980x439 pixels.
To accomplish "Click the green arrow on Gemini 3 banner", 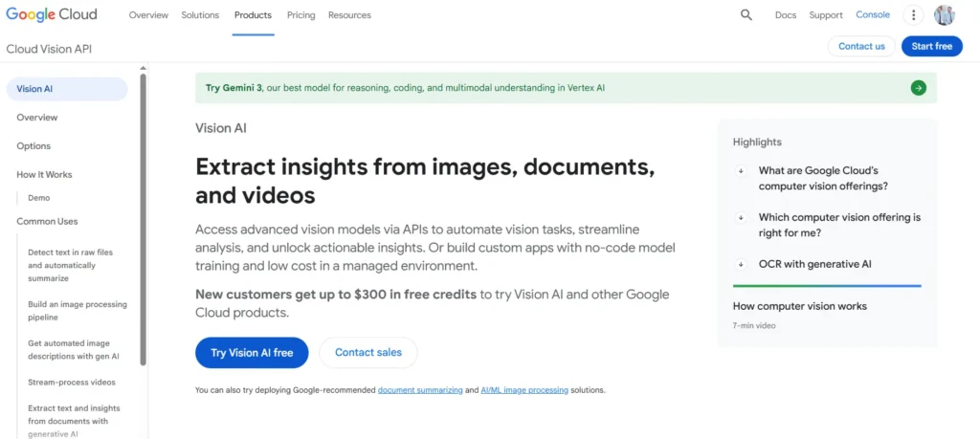I will coord(918,88).
